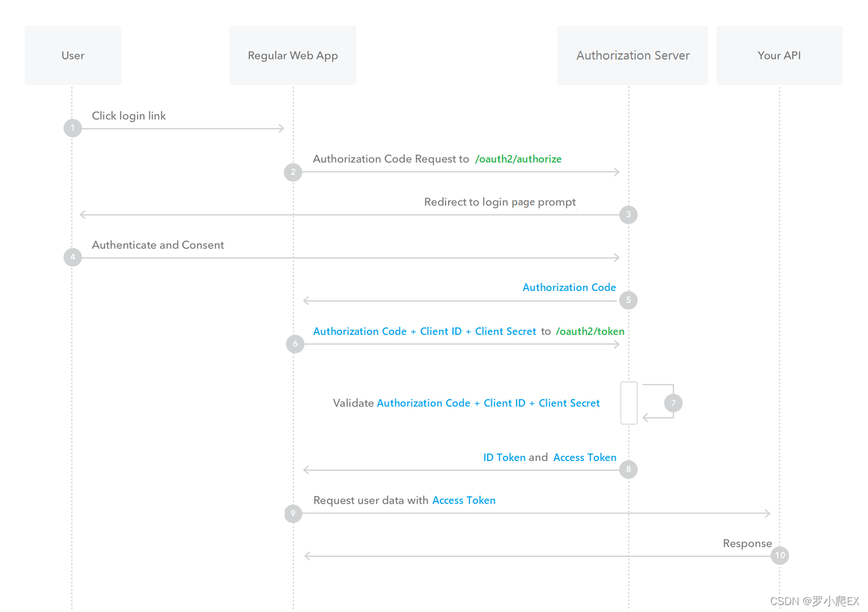The image size is (868, 612).
Task: Click the /oauth2/token endpoint text
Action: pos(590,331)
